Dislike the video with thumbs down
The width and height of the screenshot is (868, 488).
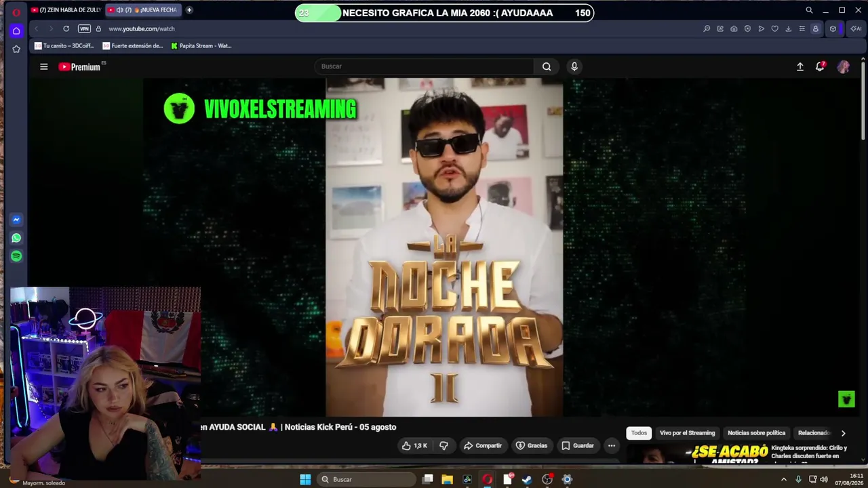[443, 445]
